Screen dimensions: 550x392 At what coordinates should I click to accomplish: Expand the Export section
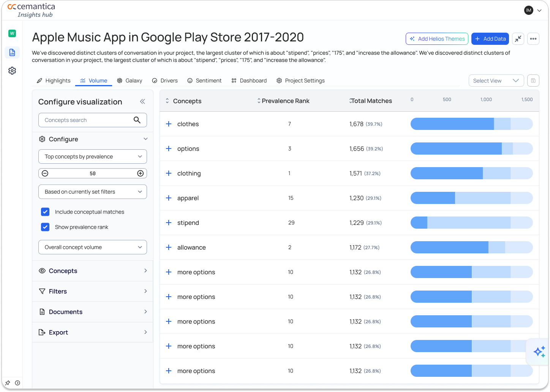[x=93, y=332]
